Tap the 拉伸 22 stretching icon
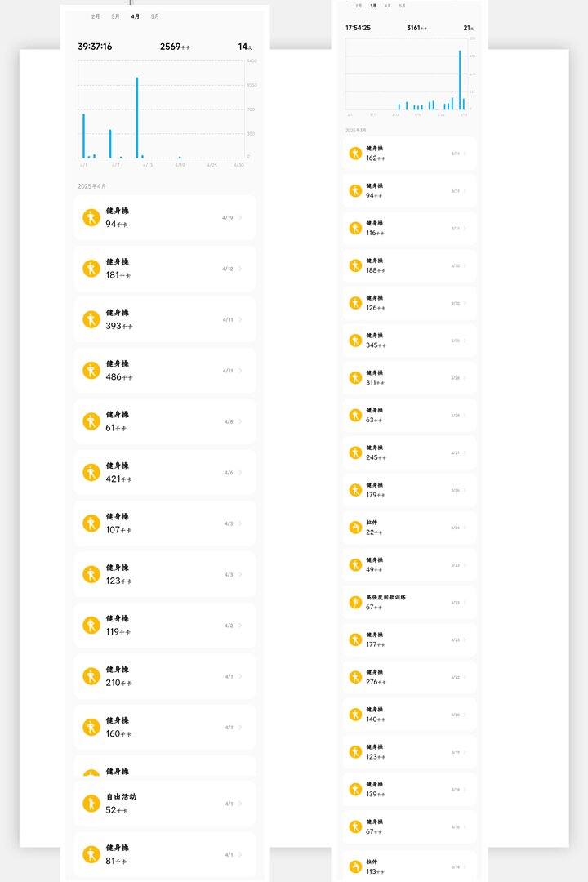The image size is (588, 882). tap(355, 528)
